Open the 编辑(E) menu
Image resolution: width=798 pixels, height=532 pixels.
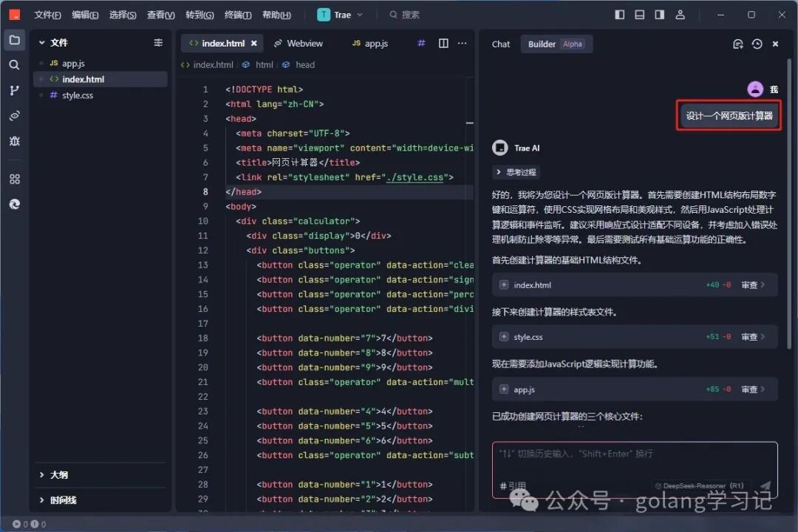tap(85, 15)
